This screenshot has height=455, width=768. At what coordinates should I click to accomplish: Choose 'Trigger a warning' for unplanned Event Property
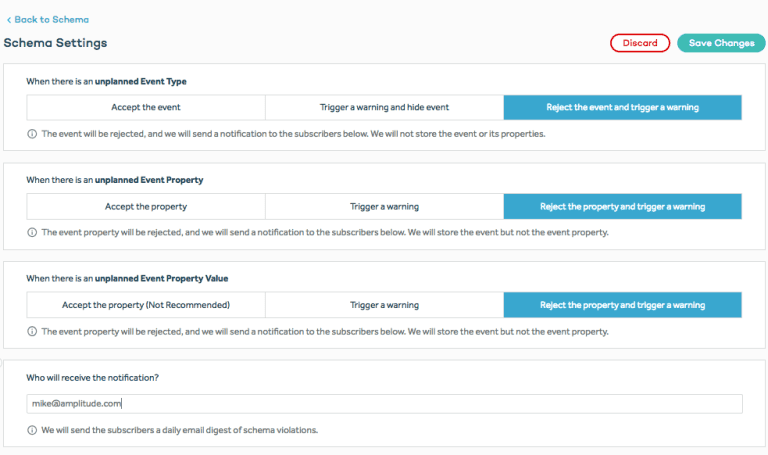384,206
